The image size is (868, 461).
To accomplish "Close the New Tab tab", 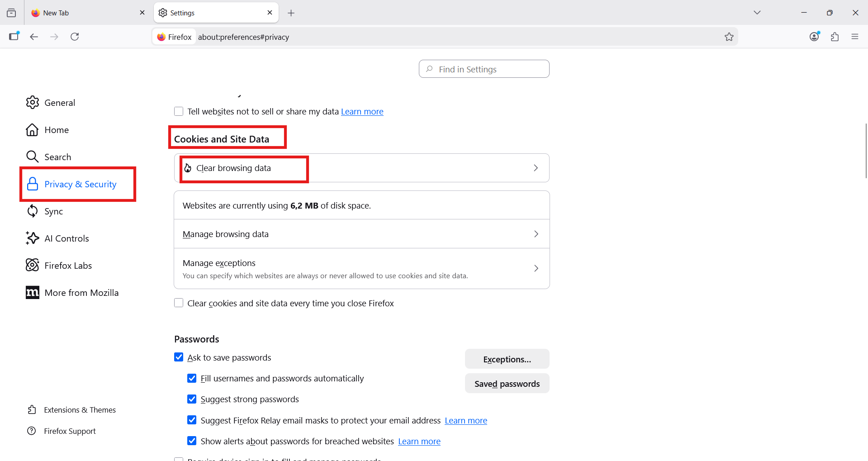I will [142, 13].
